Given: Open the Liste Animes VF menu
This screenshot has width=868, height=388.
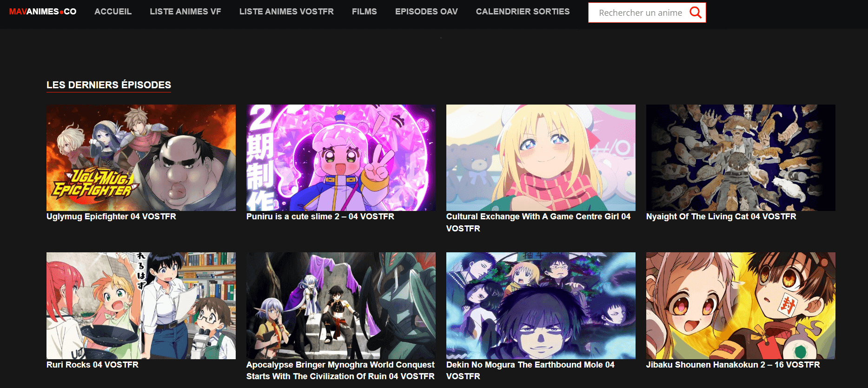Looking at the screenshot, I should click(x=185, y=12).
